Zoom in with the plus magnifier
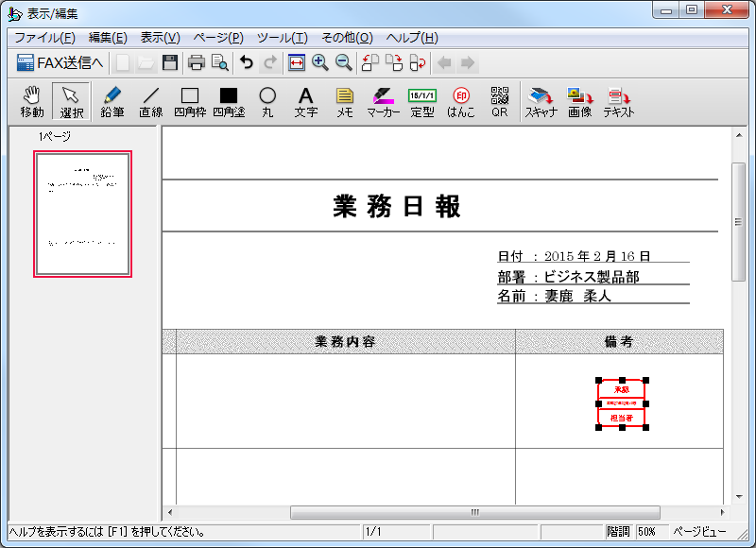 tap(320, 62)
